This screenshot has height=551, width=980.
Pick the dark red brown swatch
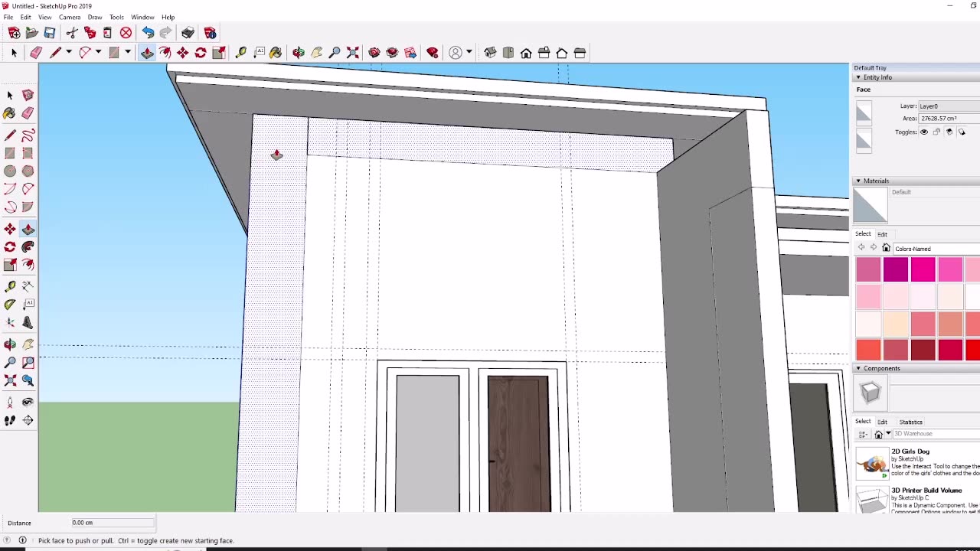[x=923, y=350]
